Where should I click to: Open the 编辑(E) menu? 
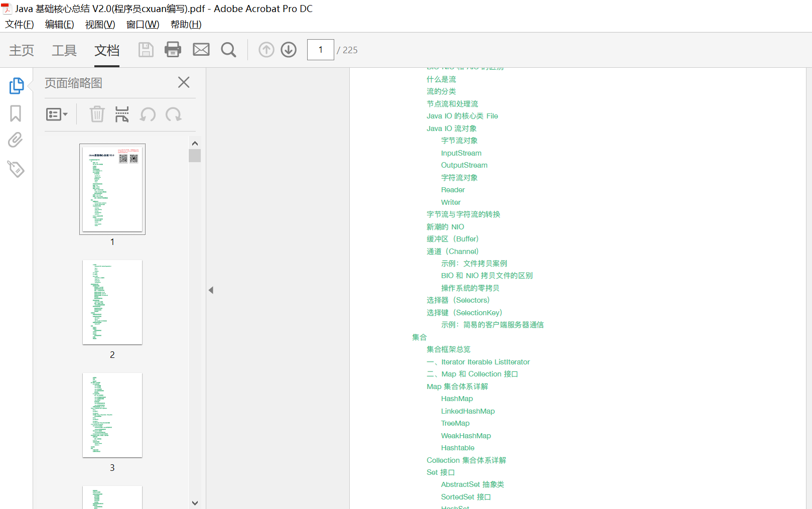coord(60,24)
